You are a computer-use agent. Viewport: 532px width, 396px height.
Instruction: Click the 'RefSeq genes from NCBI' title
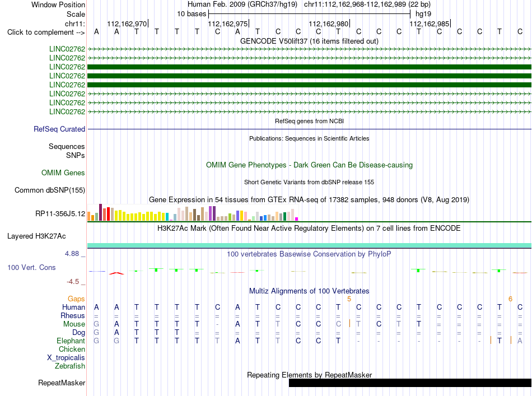point(309,121)
